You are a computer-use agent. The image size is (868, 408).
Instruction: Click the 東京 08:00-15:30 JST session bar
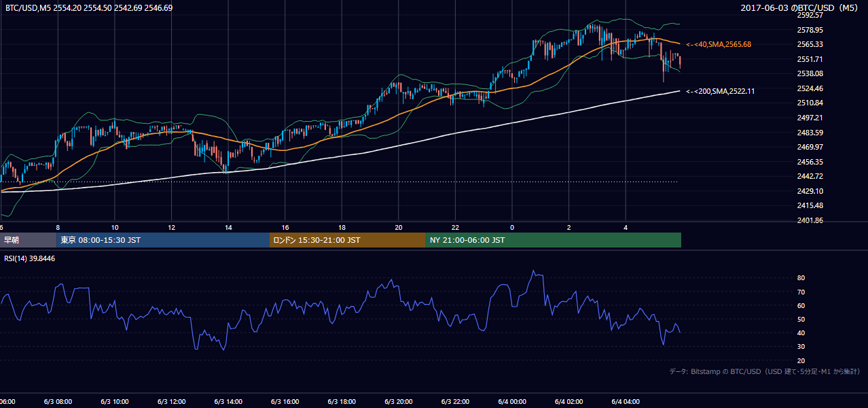(x=163, y=240)
